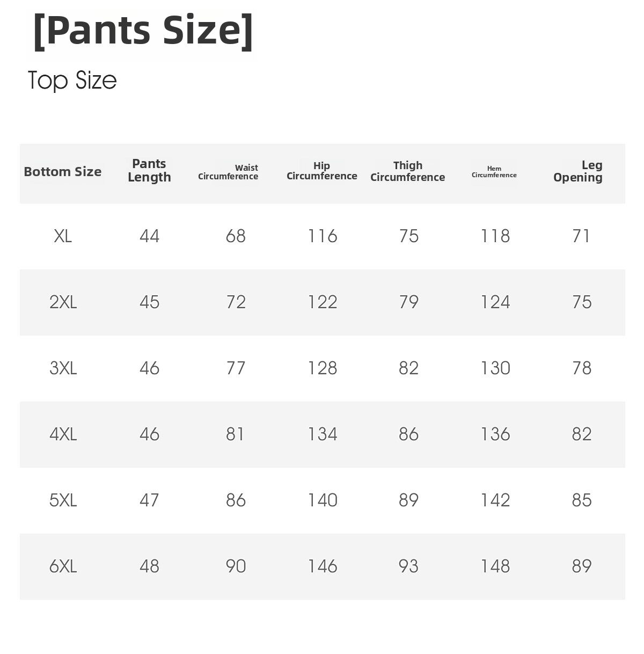Click hem circumference value 130 for 3XL

[495, 368]
